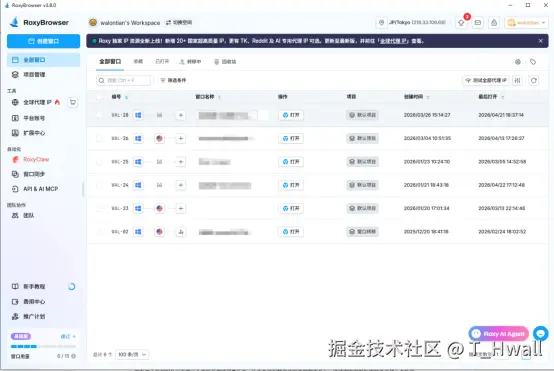Screen dimensions: 554x371
Task: Click the info icon next to 0/15
Action: coord(73,356)
